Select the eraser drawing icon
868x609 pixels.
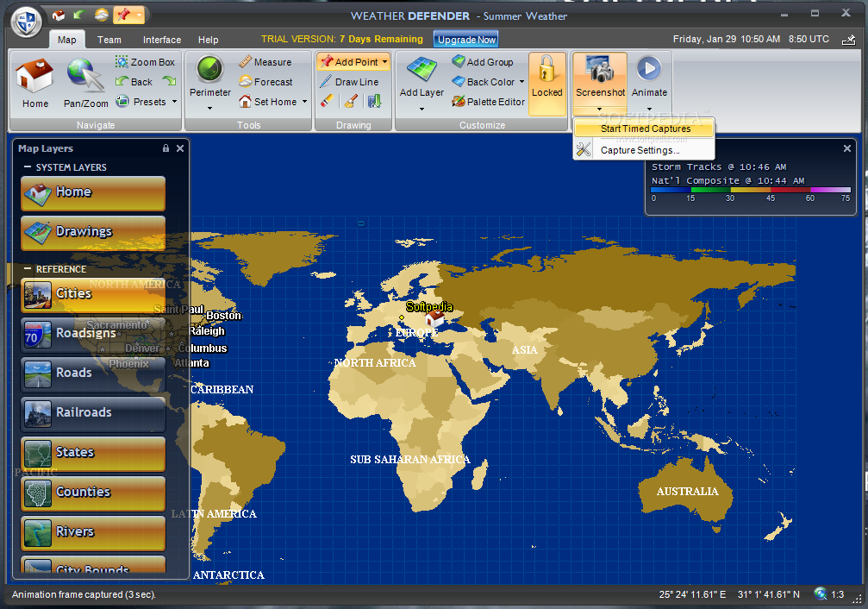pyautogui.click(x=327, y=101)
